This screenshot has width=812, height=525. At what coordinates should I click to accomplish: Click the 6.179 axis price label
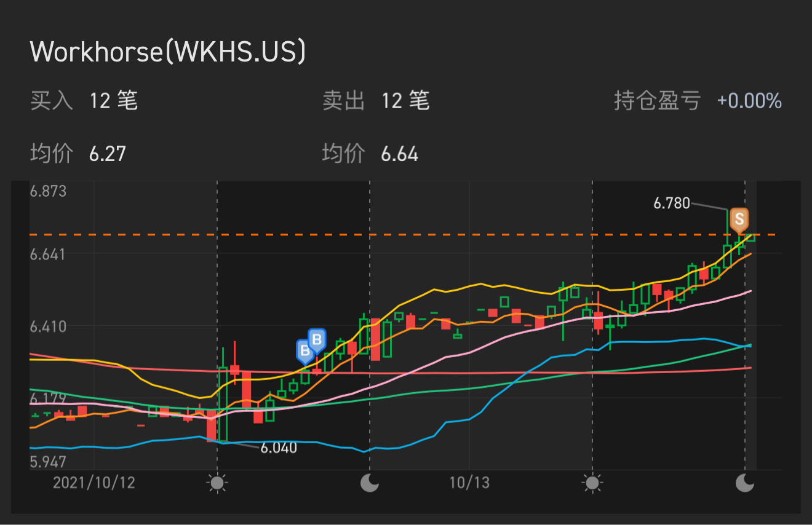(48, 399)
